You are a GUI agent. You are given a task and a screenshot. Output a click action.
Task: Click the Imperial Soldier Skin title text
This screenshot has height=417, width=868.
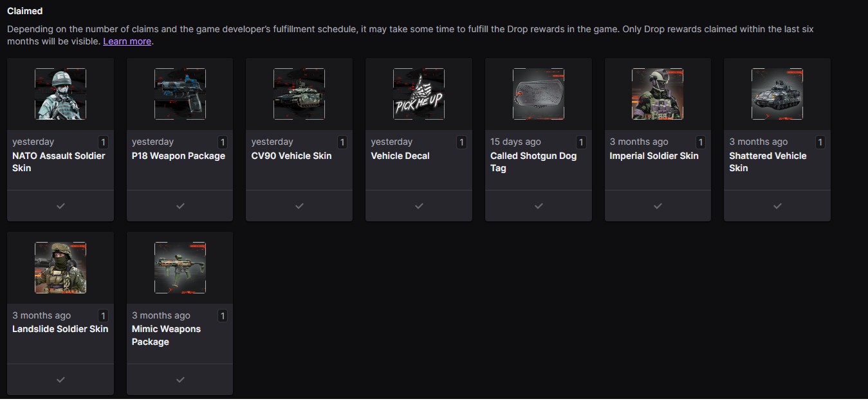pyautogui.click(x=654, y=156)
